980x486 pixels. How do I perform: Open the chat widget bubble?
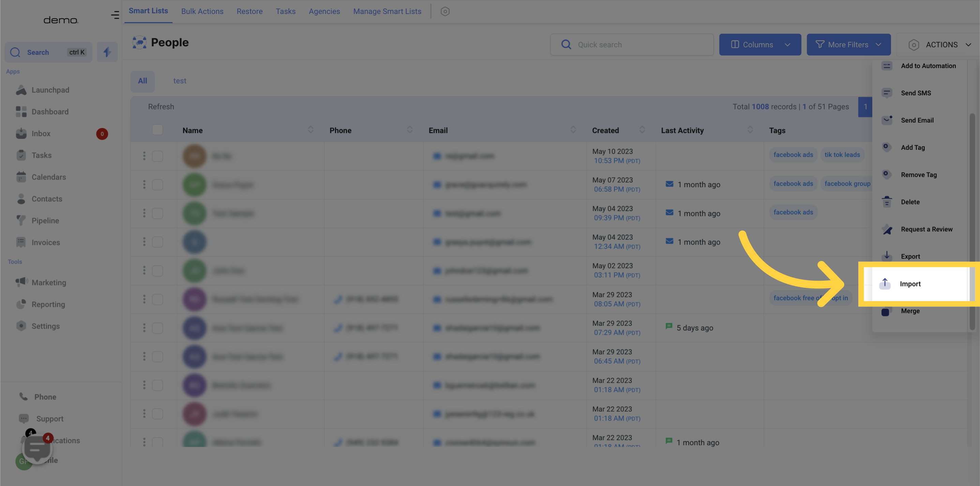(x=37, y=449)
